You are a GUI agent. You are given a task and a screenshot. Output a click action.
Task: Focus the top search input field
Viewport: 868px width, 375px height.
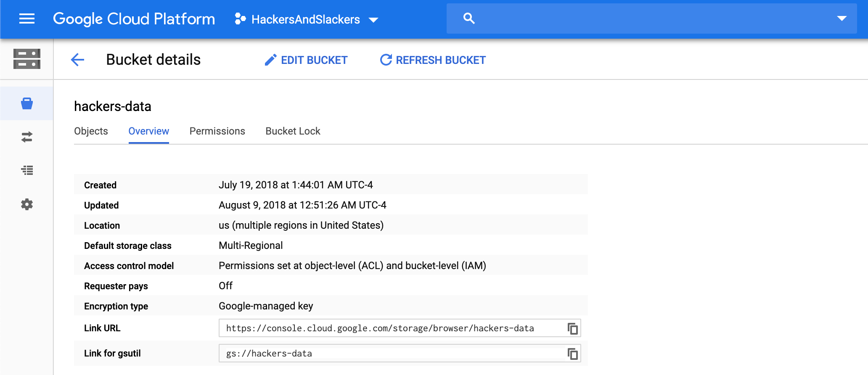[x=652, y=18]
